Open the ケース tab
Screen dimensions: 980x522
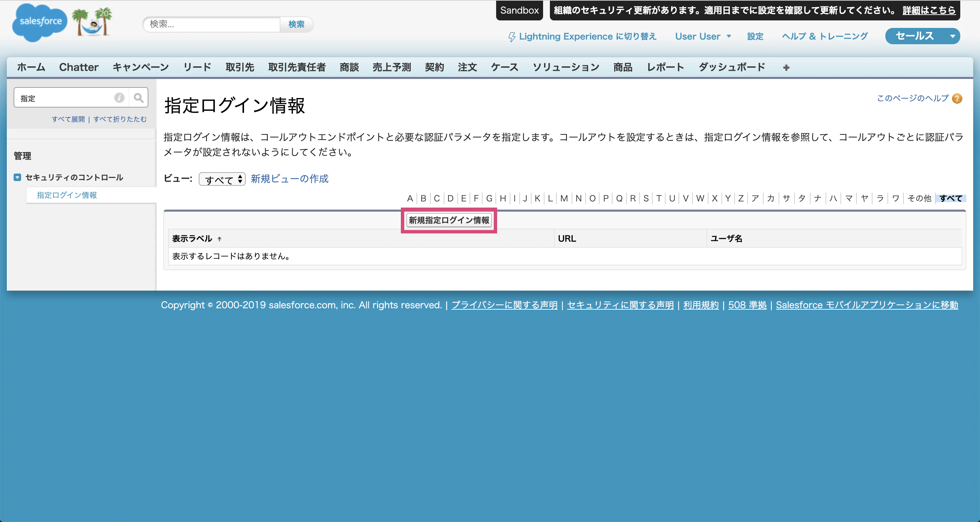pyautogui.click(x=504, y=67)
